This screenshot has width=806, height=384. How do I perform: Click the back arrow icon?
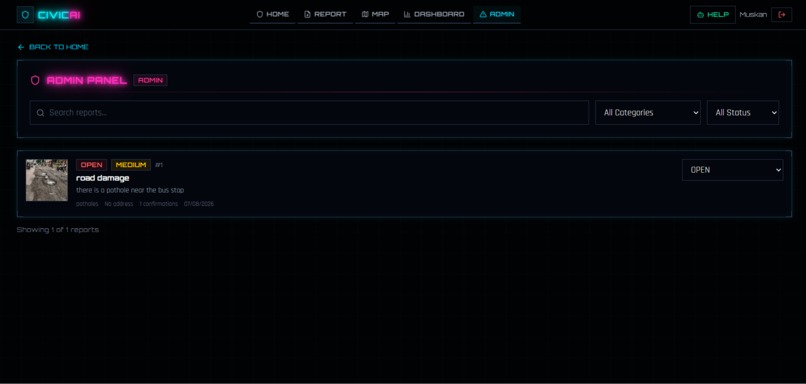[x=21, y=47]
